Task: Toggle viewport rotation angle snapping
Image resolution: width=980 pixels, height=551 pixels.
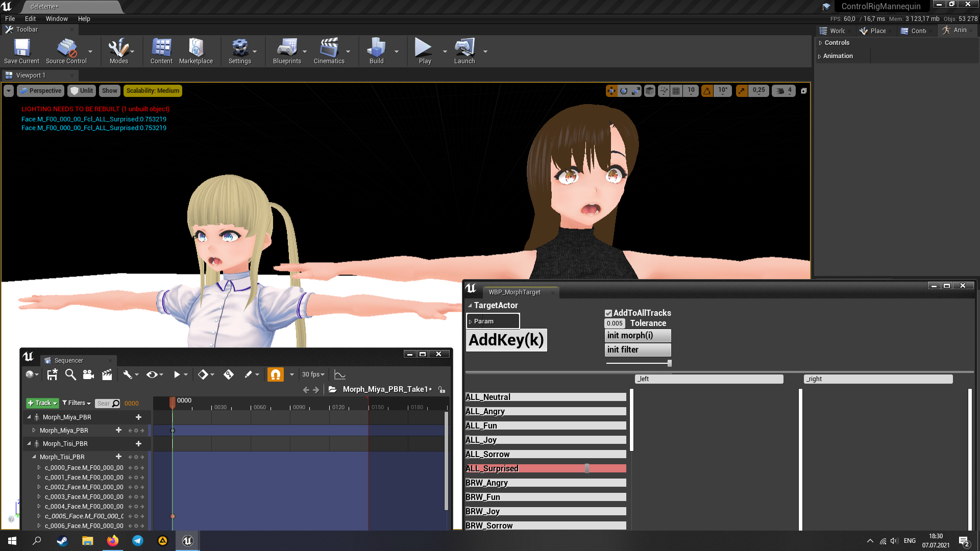Action: pos(707,91)
